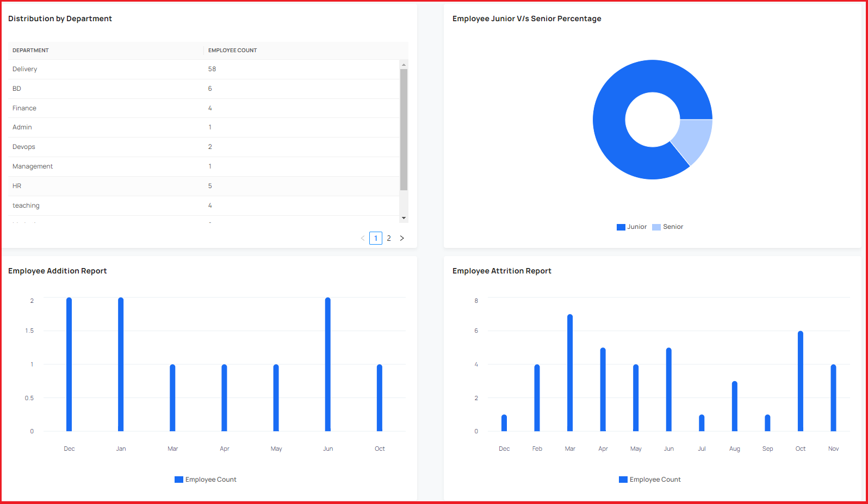Click the Senior legend color swatch
Viewport: 868px width, 504px height.
tap(656, 227)
